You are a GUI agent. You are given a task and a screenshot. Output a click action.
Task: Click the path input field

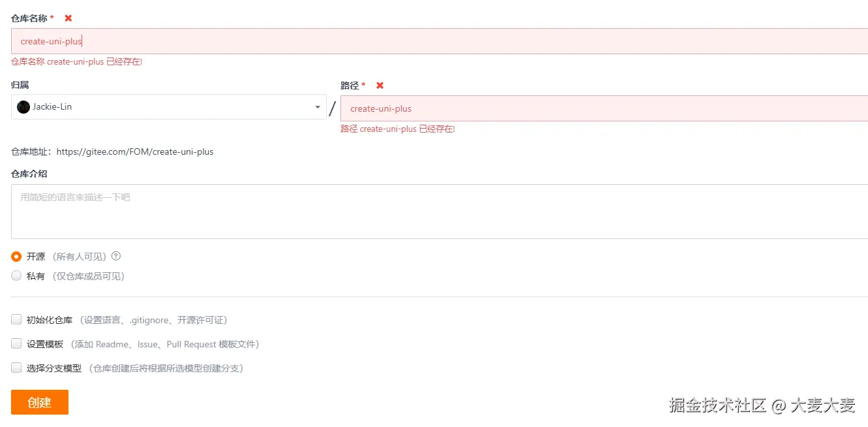[x=604, y=108]
